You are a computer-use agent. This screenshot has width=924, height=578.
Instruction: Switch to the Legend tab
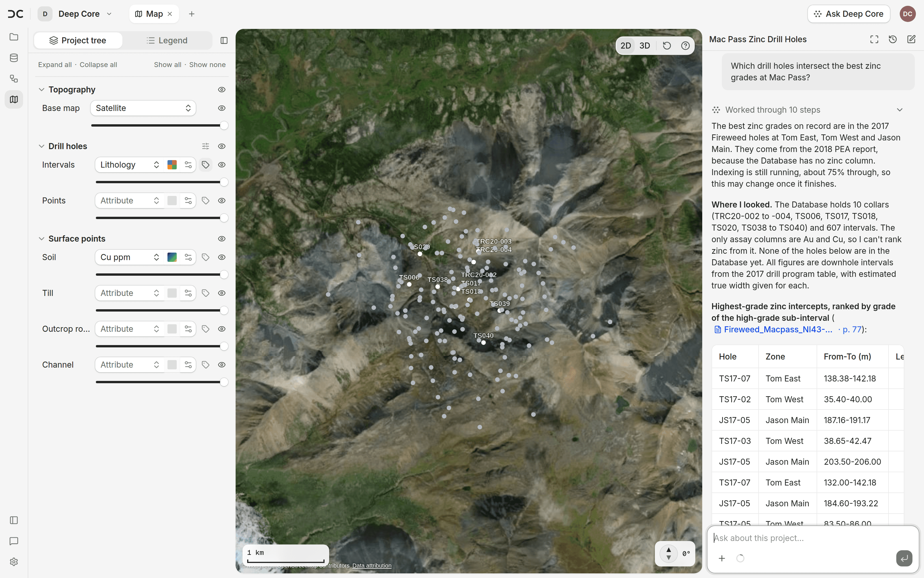coord(167,40)
